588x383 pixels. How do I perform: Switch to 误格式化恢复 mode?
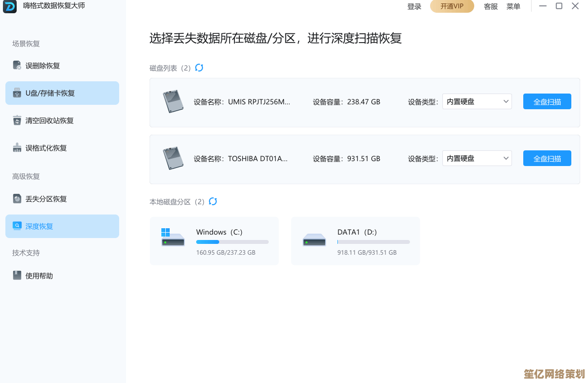tap(46, 148)
